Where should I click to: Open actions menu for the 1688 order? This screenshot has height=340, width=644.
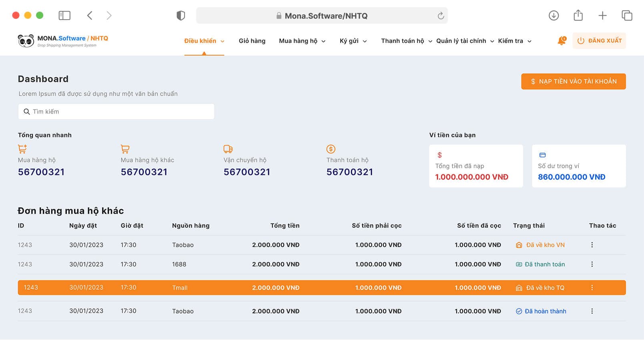pyautogui.click(x=592, y=264)
